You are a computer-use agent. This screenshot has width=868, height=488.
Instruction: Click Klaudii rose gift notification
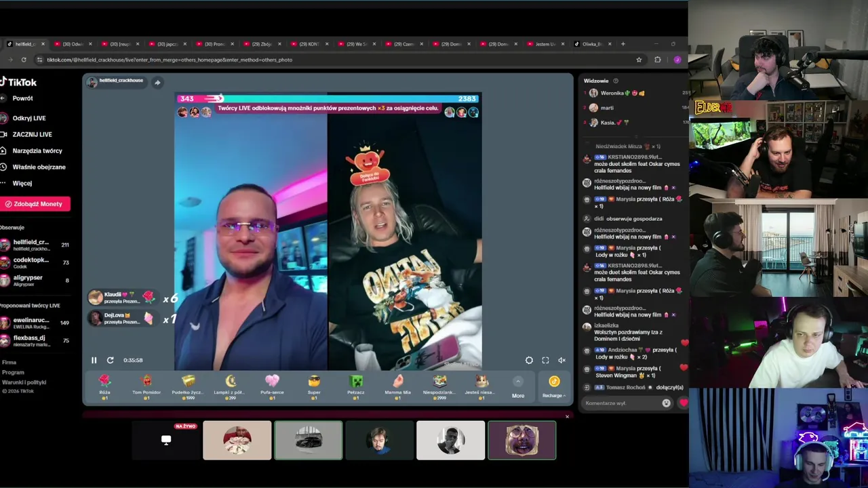[x=122, y=298]
